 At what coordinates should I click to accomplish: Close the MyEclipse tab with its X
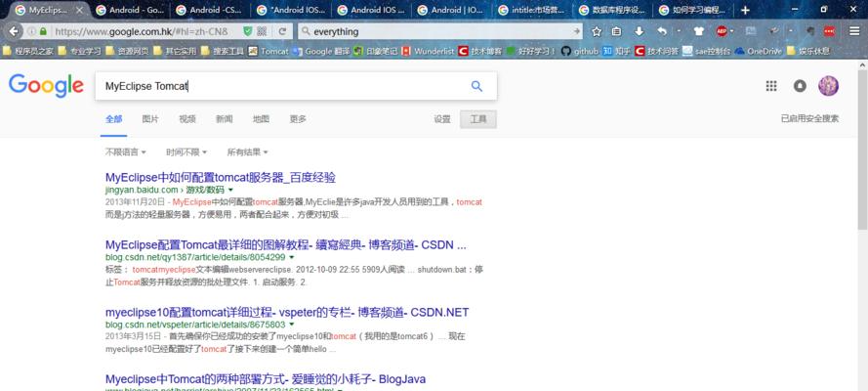[x=79, y=10]
